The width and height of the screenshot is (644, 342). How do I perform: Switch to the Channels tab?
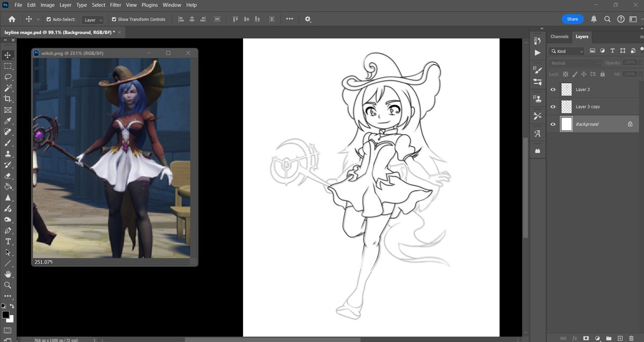pos(559,37)
